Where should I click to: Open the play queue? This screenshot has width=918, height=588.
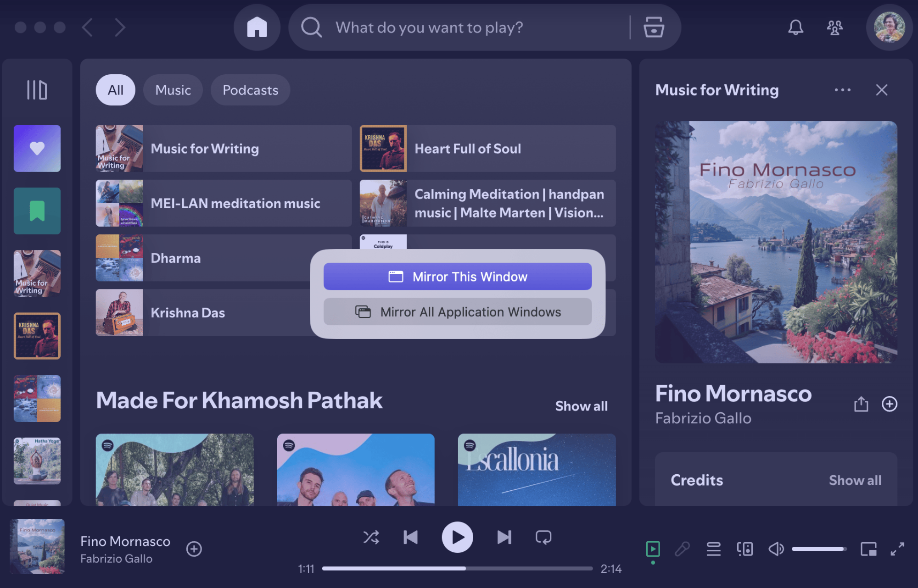[713, 549]
